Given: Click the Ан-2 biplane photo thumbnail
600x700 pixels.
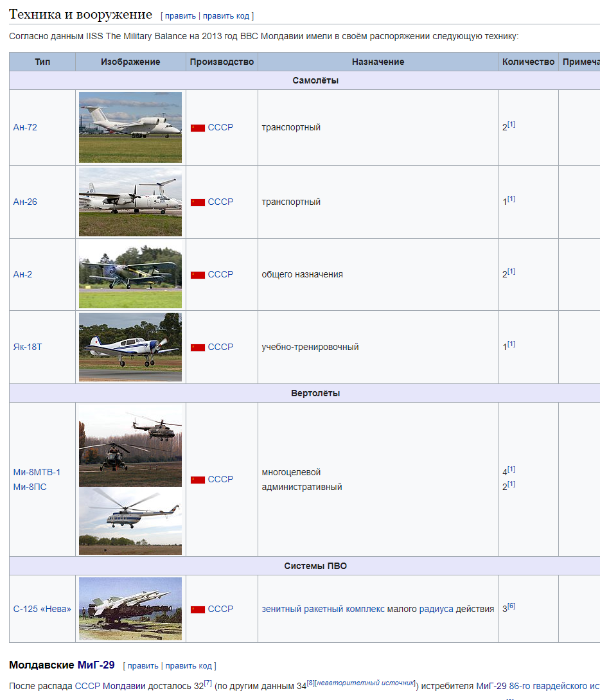Looking at the screenshot, I should (130, 275).
